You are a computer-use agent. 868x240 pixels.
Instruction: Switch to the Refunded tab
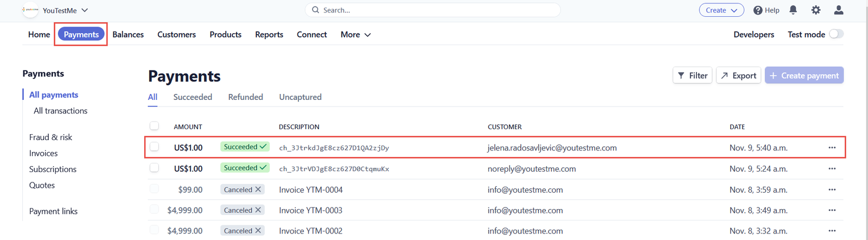click(245, 97)
